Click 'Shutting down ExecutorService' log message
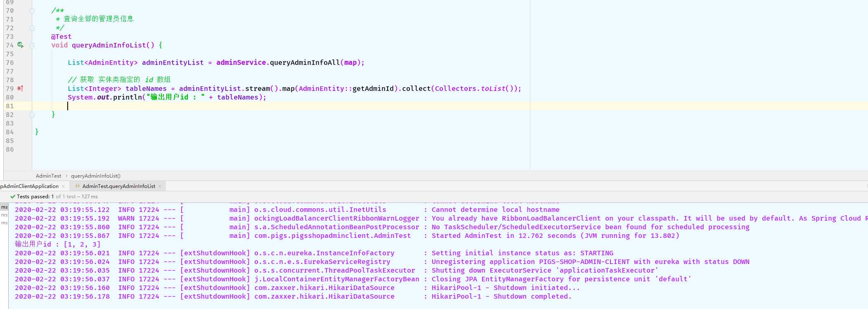This screenshot has width=868, height=309. [545, 271]
